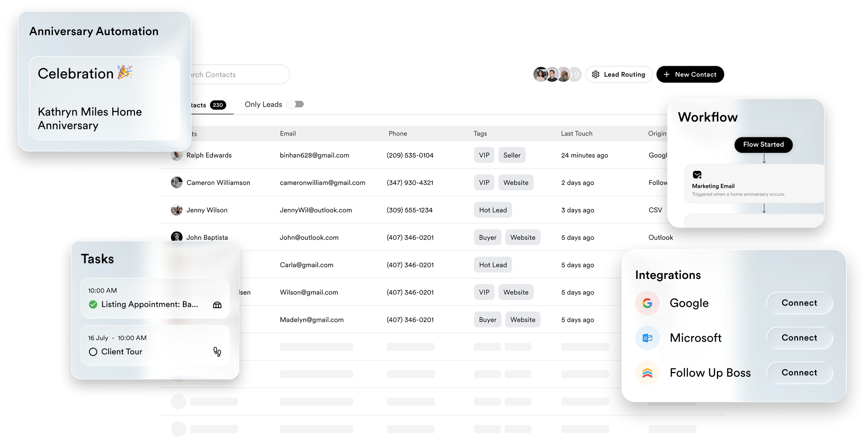The height and width of the screenshot is (440, 868).
Task: Click the Marketing Email envelope icon
Action: (x=697, y=175)
